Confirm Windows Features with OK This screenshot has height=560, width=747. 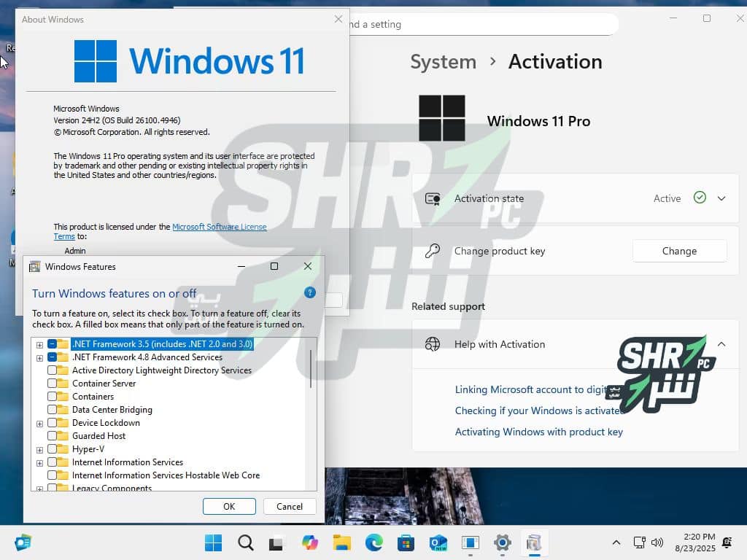click(229, 506)
